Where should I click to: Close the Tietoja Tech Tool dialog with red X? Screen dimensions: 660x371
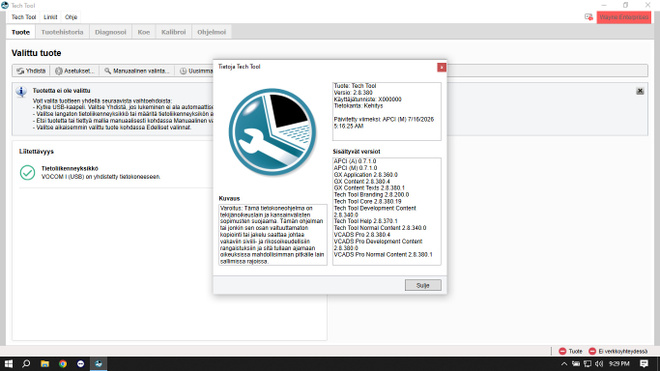tap(442, 67)
